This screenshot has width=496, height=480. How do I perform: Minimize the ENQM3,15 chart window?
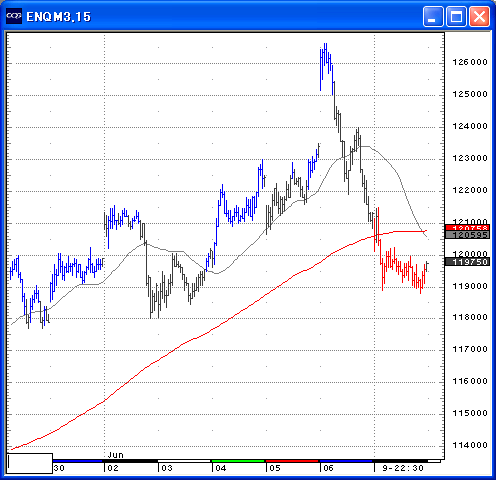coord(433,16)
